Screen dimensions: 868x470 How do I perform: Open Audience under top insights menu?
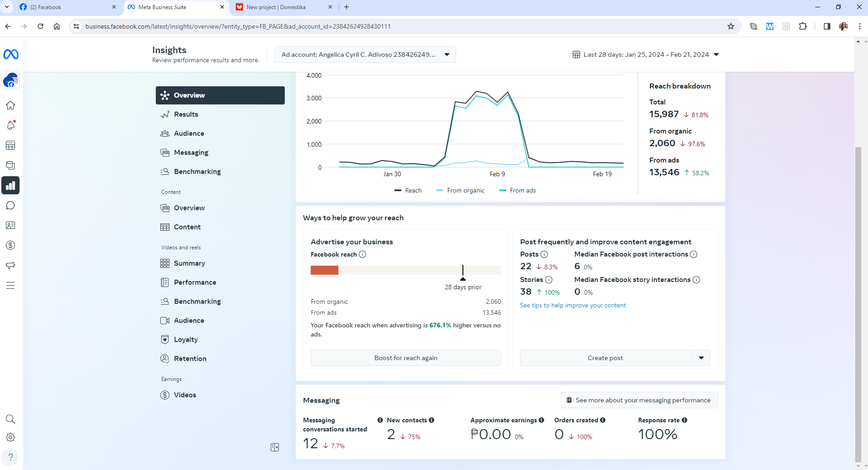[220, 134]
